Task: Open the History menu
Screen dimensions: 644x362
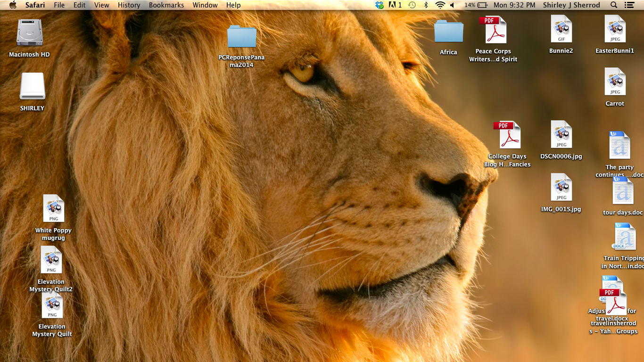Action: [129, 5]
